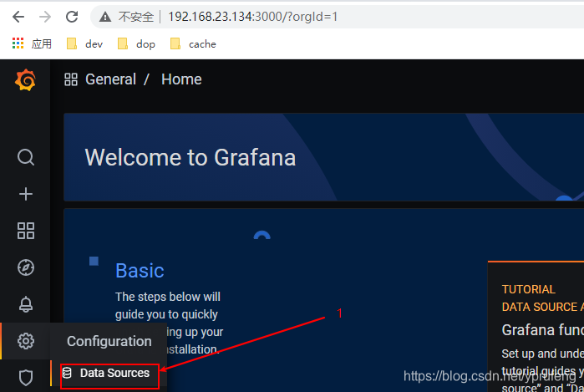Open the Apps grid bookmark icon
Viewport: 584px width, 392px height.
(x=18, y=43)
